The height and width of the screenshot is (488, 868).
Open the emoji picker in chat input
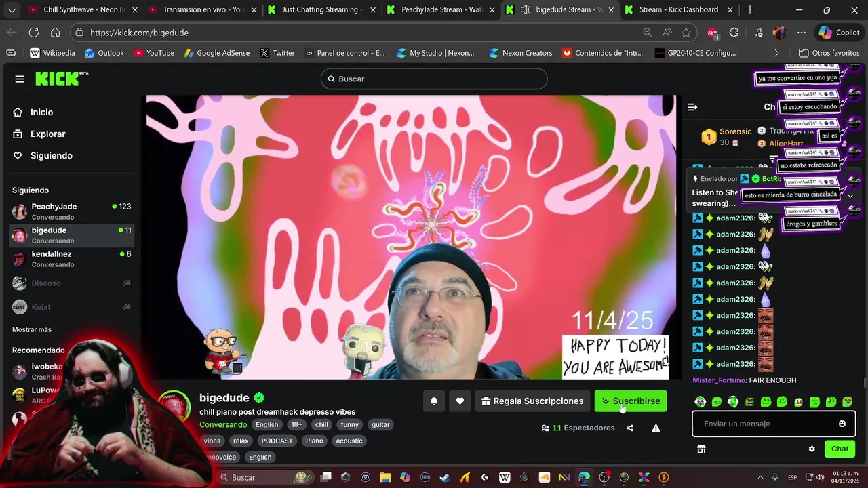pos(842,424)
